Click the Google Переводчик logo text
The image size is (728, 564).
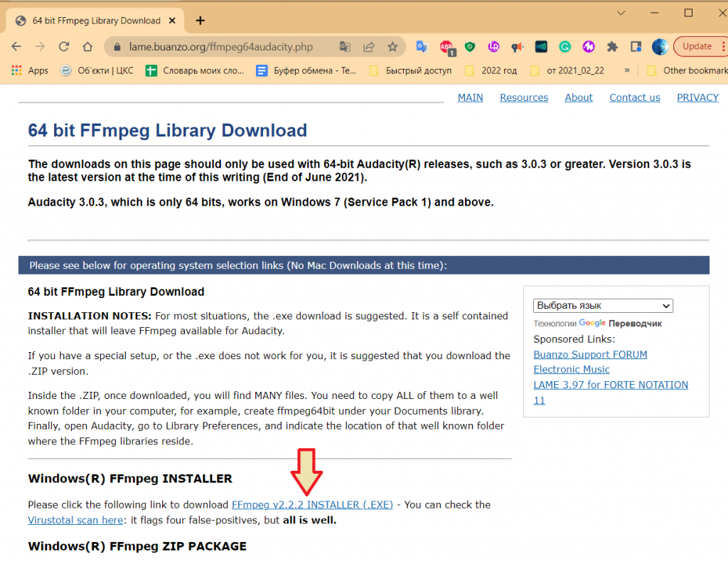click(x=620, y=324)
